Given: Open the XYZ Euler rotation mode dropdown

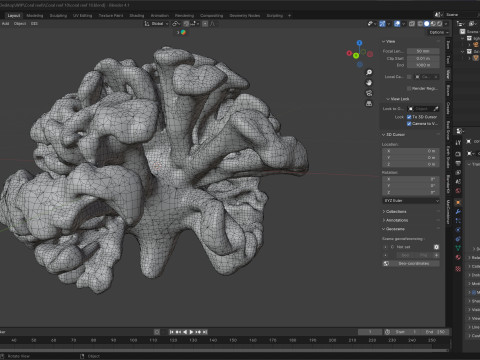Looking at the screenshot, I should pos(411,201).
